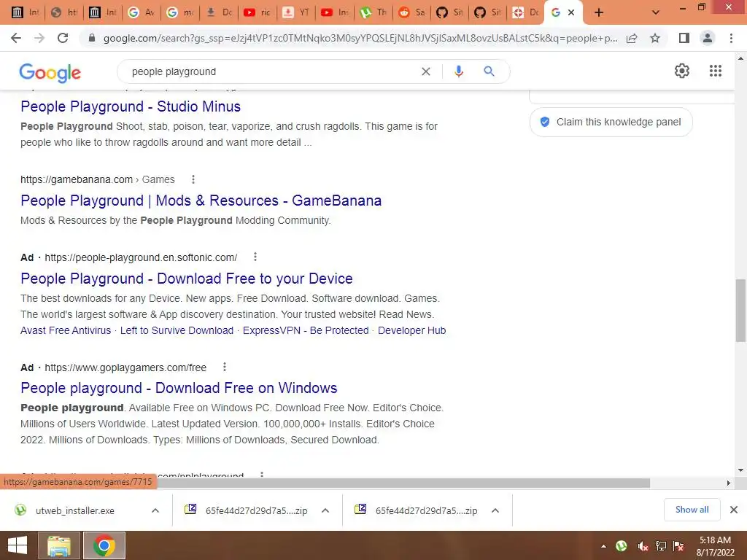Open uTorrent tray icon

click(622, 546)
